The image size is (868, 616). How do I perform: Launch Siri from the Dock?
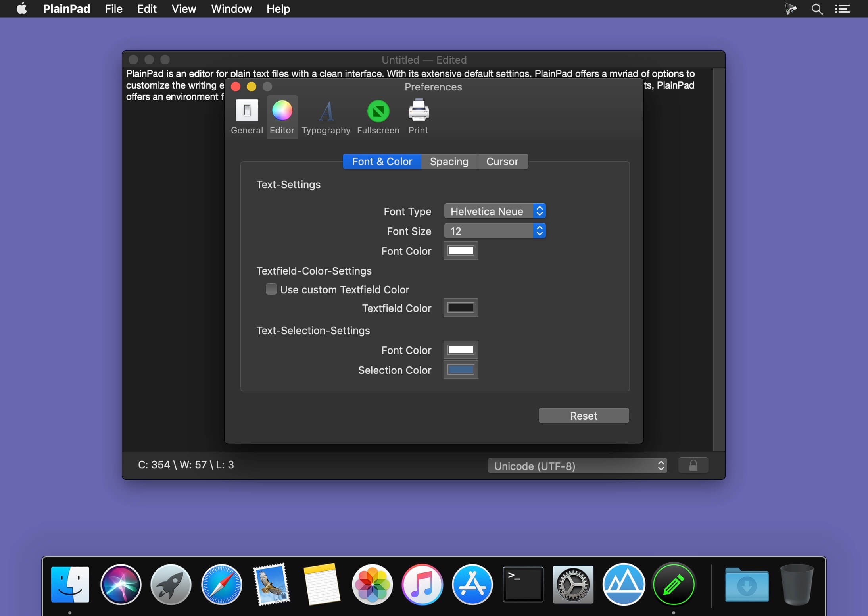pos(121,584)
